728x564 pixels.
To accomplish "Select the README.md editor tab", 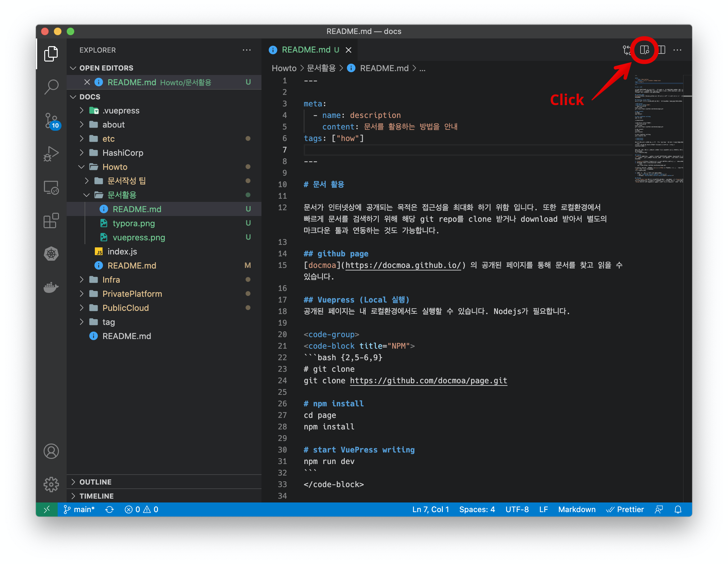I will 306,50.
